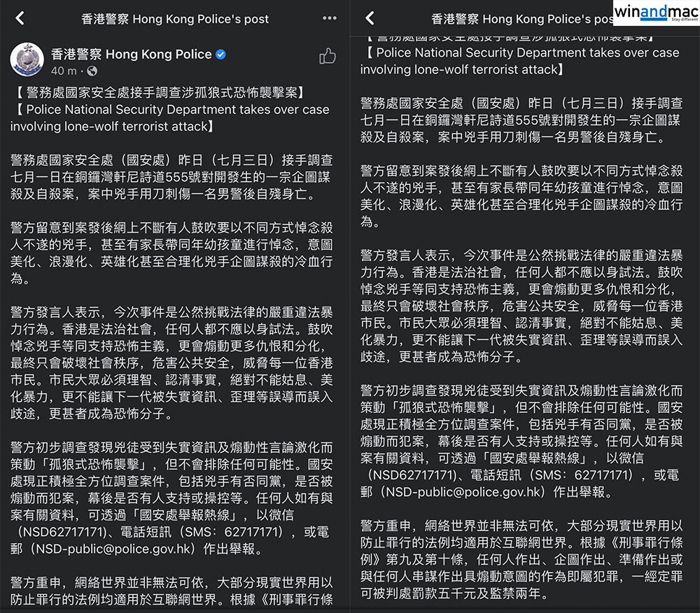Tap the back arrow in the right screenshot
Image resolution: width=700 pixels, height=613 pixels.
(x=370, y=19)
